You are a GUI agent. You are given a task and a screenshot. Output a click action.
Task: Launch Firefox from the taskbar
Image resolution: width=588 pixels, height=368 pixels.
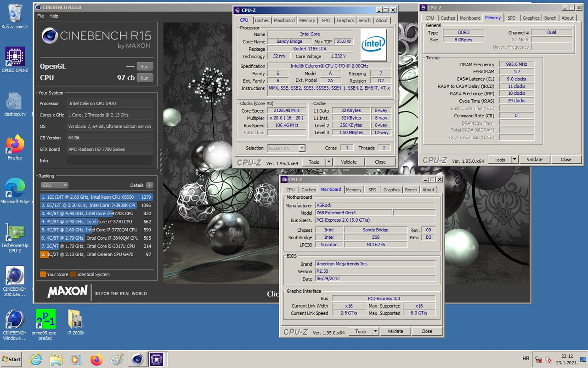pyautogui.click(x=96, y=359)
